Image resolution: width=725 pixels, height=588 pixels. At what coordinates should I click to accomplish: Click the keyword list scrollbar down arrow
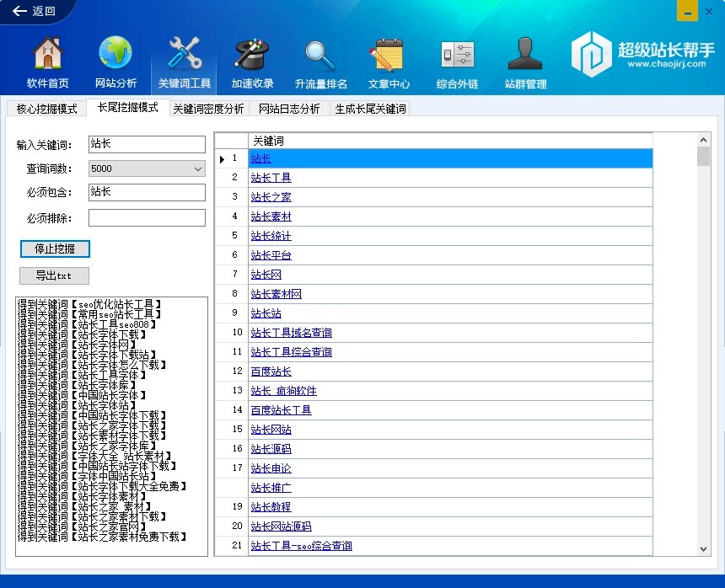coord(704,548)
